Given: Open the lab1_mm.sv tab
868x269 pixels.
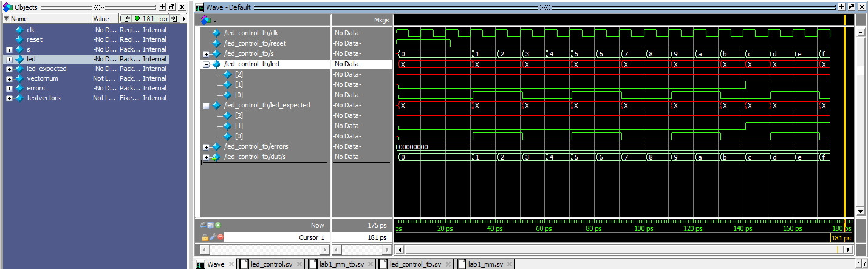Looking at the screenshot, I should click(x=486, y=264).
